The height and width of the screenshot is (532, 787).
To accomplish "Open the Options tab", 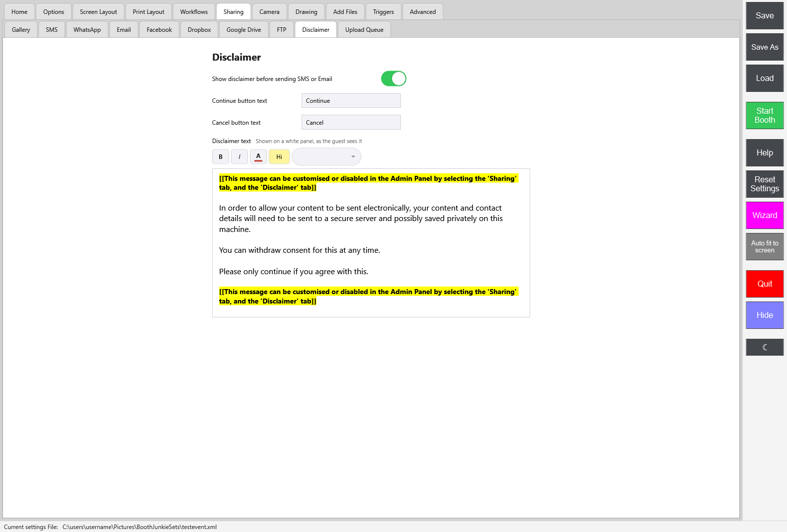I will point(54,12).
